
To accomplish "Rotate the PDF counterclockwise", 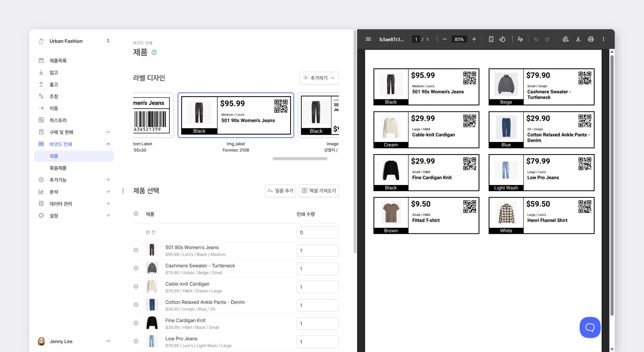I will (502, 39).
